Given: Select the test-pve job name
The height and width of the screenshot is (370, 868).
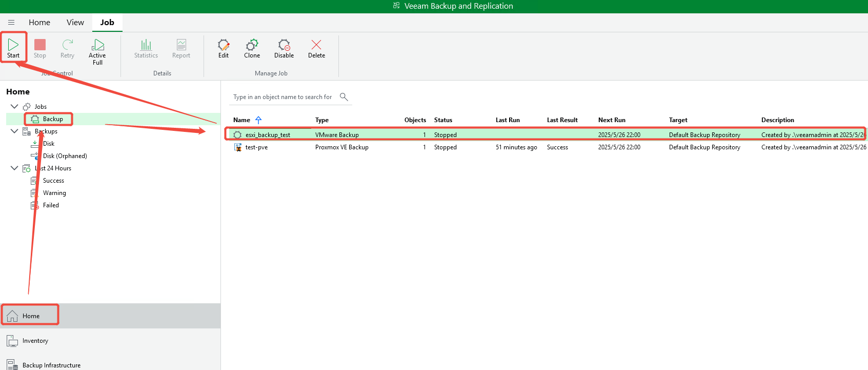Looking at the screenshot, I should click(x=256, y=147).
